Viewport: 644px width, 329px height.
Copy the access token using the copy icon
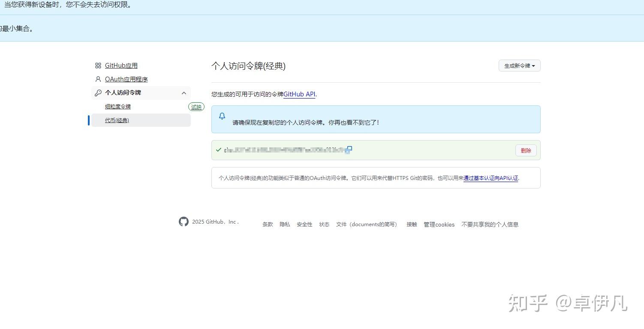349,149
